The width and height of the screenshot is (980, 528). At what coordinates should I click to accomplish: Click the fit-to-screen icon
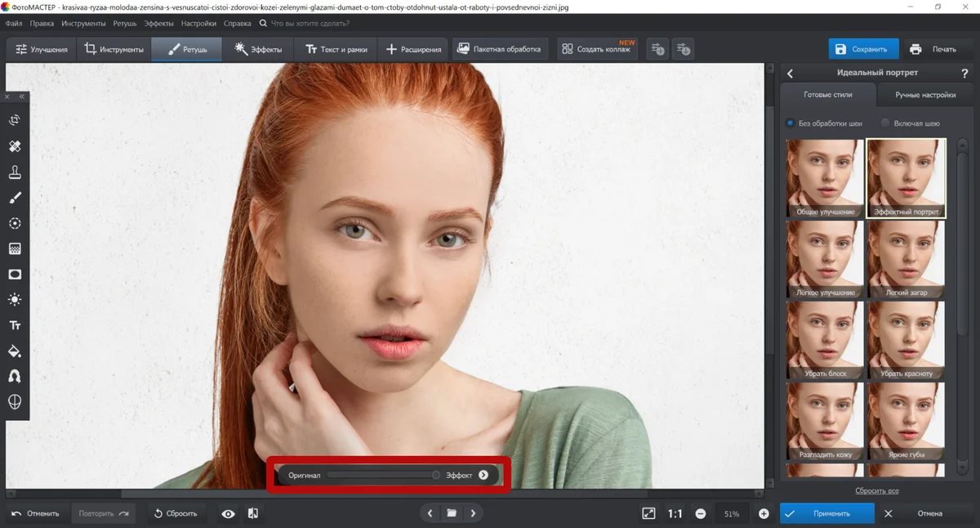(x=648, y=513)
